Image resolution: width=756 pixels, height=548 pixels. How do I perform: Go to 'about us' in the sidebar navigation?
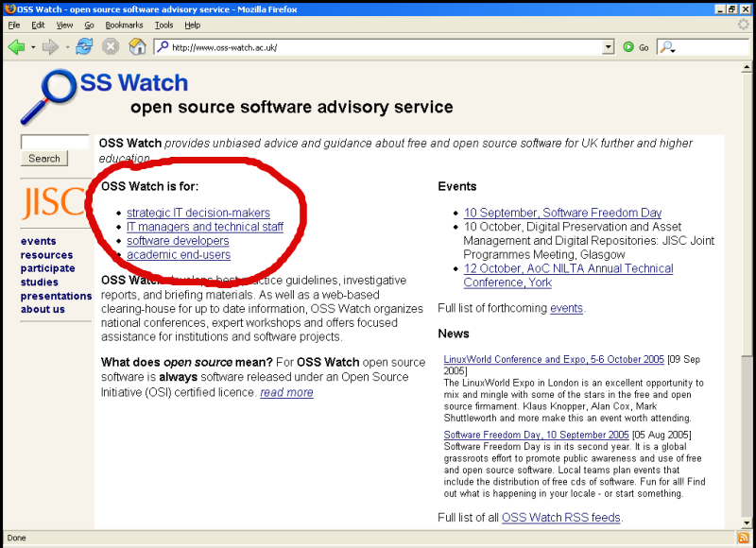pyautogui.click(x=43, y=309)
